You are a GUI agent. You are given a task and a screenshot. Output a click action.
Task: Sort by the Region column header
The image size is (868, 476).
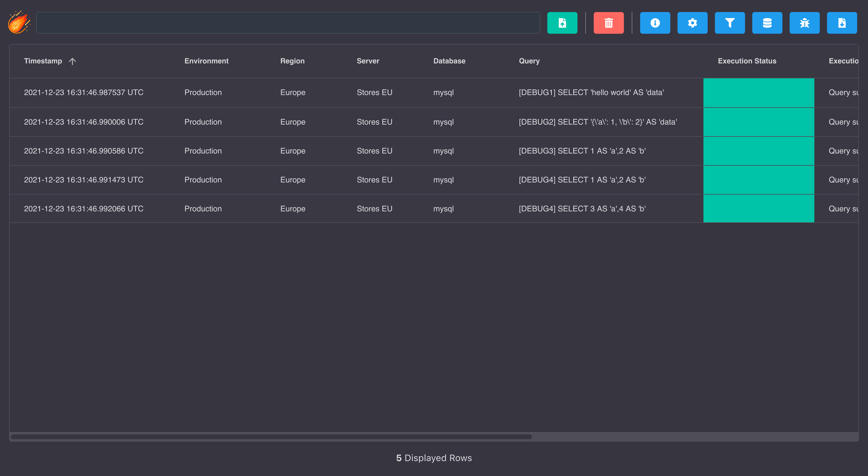(292, 61)
